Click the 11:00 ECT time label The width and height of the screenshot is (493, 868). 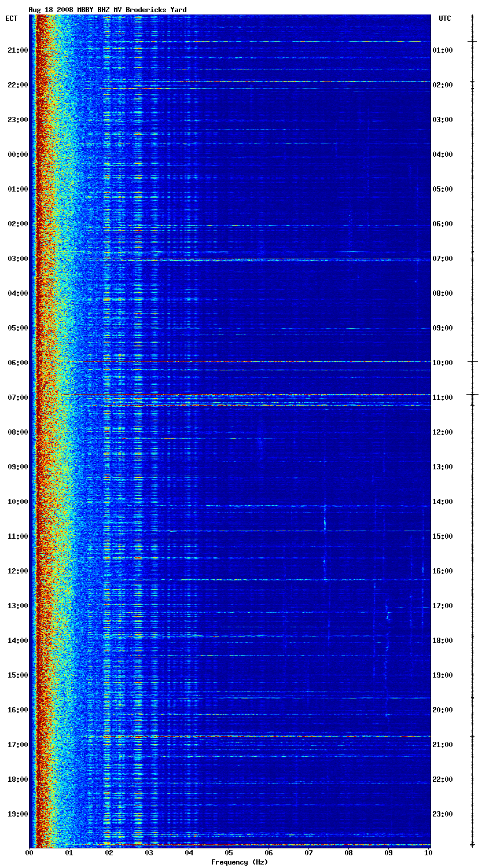[x=18, y=536]
